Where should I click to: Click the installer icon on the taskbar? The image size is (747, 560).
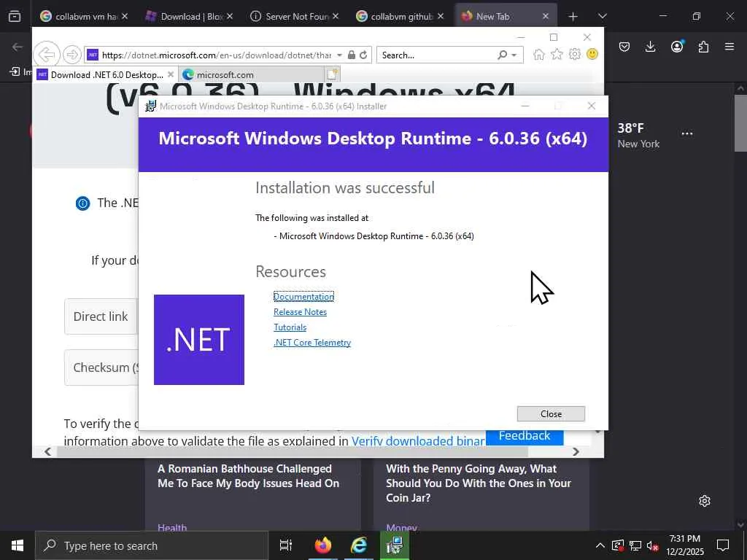(x=395, y=545)
